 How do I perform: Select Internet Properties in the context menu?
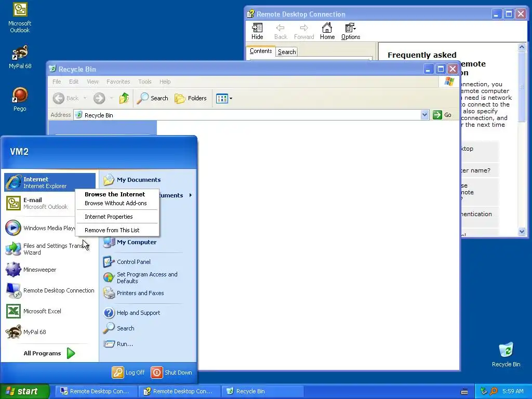[x=109, y=217]
